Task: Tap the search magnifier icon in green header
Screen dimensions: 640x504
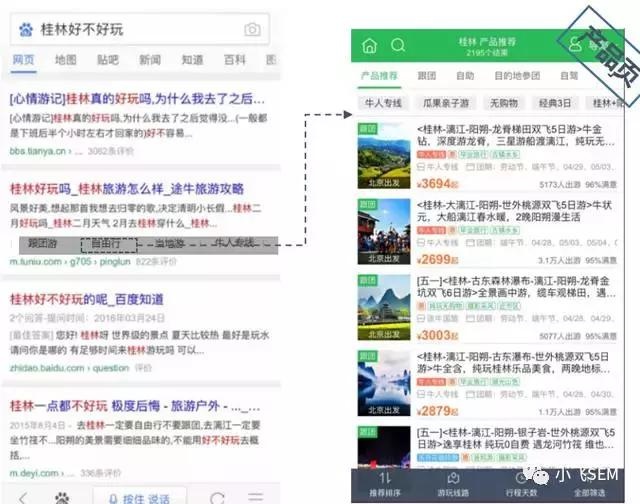Action: point(398,46)
